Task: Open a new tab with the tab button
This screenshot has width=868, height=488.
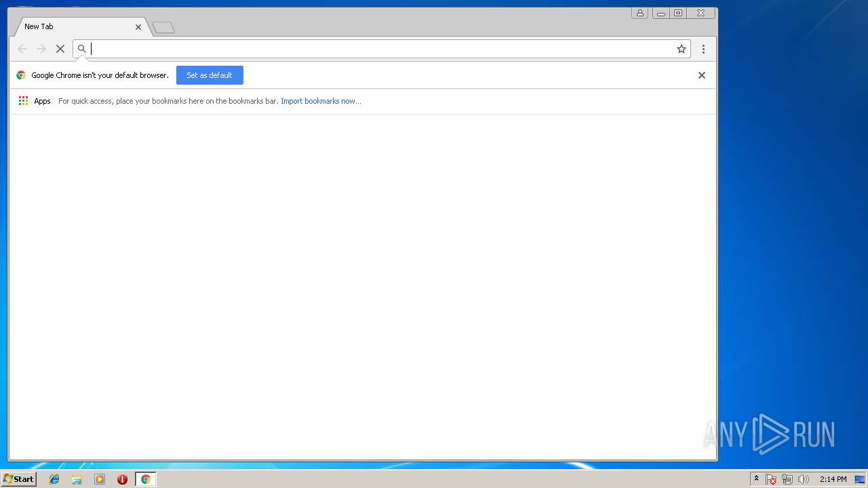Action: 163,28
